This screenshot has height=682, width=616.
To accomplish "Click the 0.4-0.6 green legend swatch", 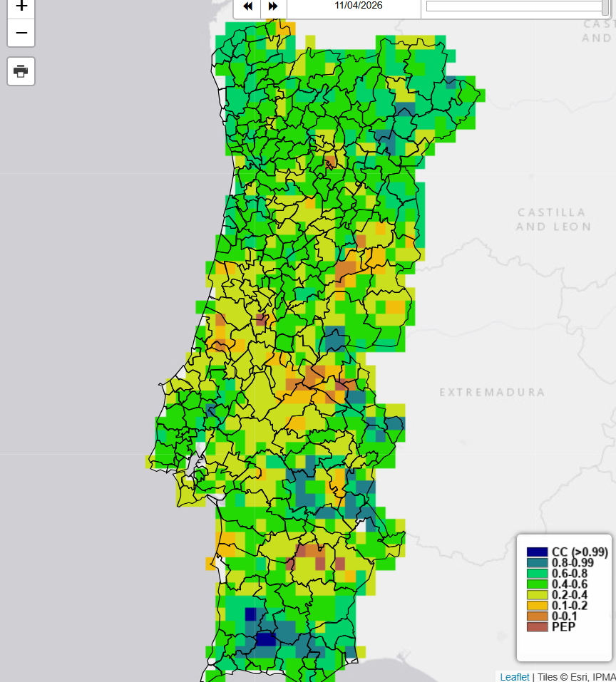I will pos(537,584).
